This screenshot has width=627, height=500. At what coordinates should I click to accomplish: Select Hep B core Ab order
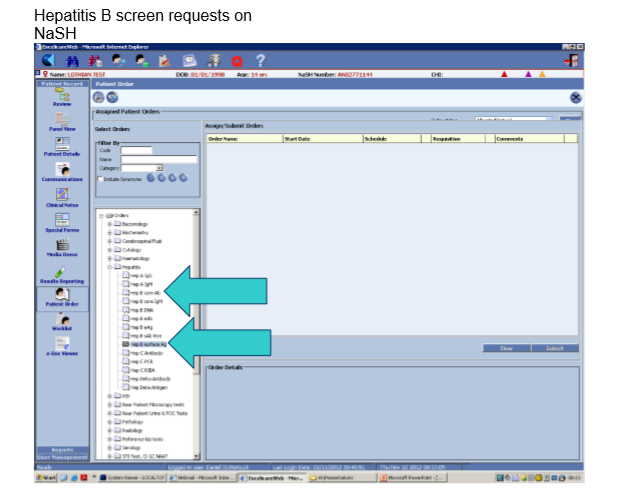coord(140,292)
